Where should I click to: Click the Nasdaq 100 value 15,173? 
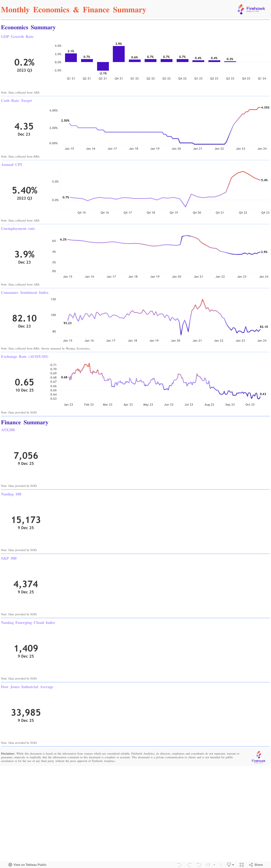(26, 520)
